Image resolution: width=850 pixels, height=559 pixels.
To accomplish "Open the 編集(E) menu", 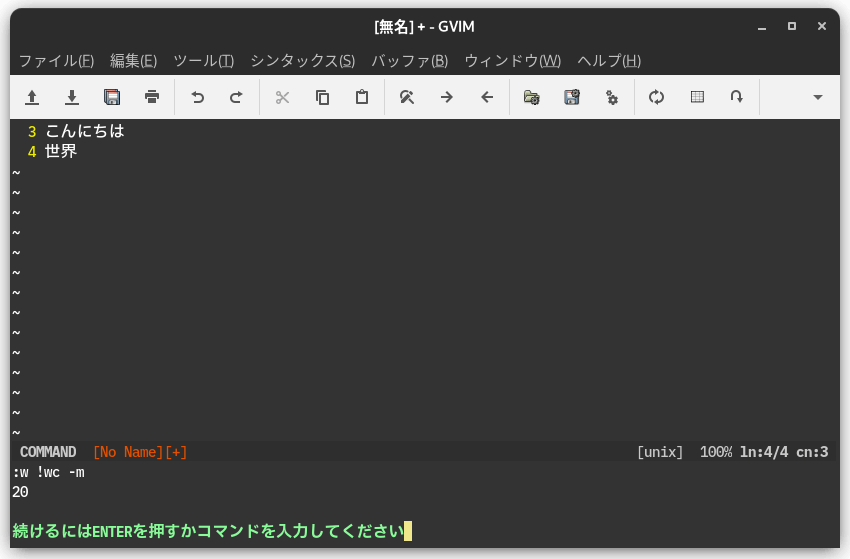I will point(133,61).
